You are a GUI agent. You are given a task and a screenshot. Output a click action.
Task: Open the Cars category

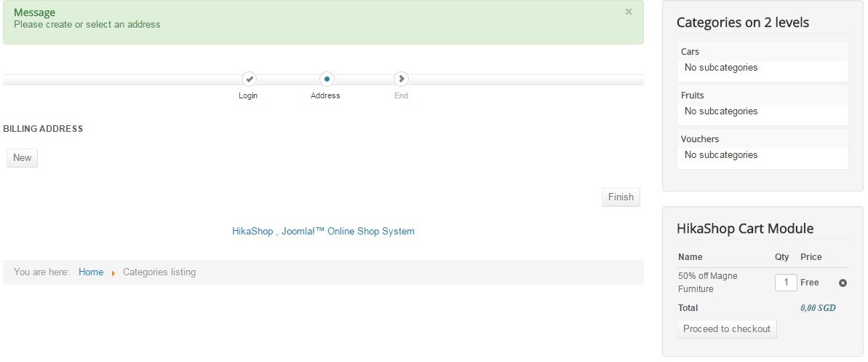[690, 52]
